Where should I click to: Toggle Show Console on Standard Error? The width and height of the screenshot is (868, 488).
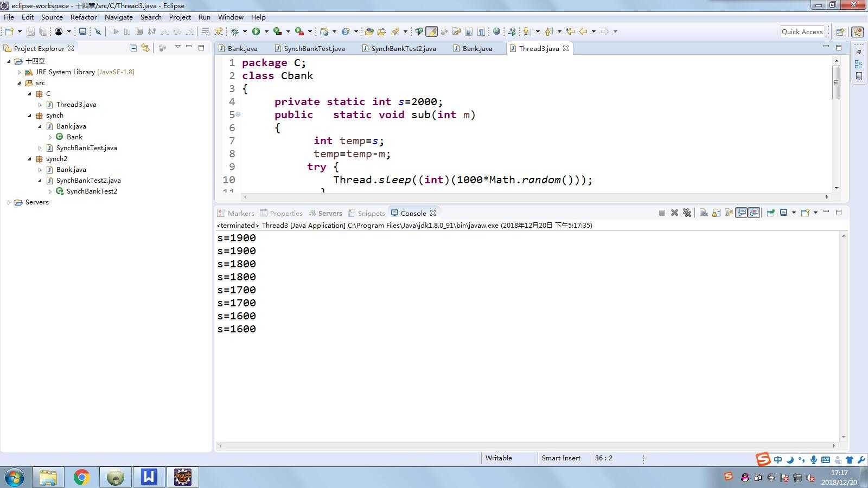754,213
